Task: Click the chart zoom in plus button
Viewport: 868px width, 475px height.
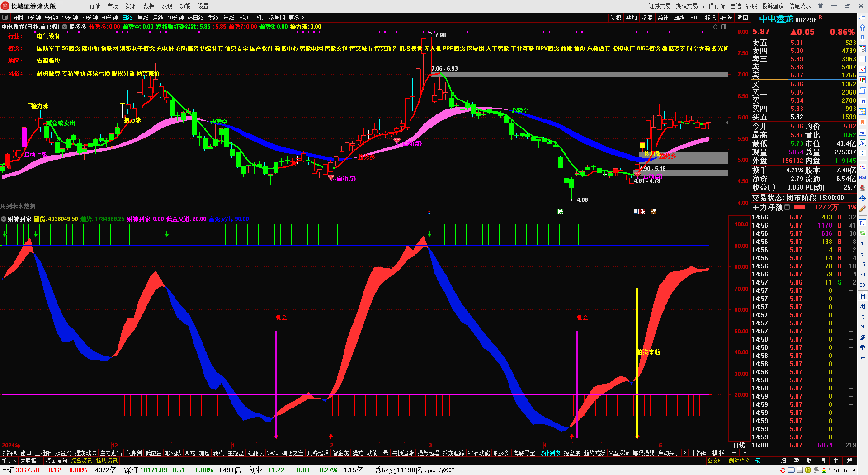Action: [x=734, y=453]
